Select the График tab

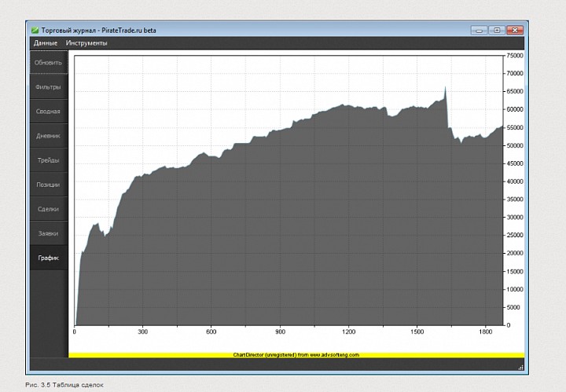tap(49, 258)
